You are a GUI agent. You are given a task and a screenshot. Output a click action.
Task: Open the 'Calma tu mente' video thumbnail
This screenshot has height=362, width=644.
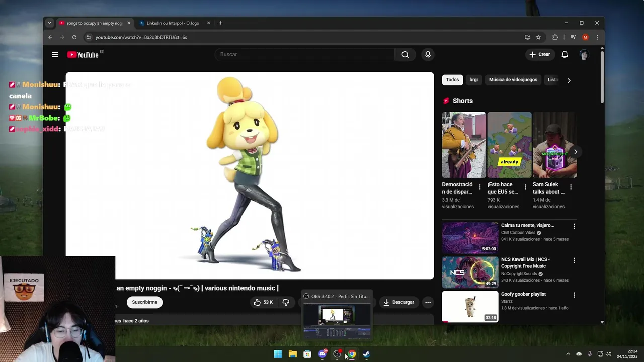[470, 238]
